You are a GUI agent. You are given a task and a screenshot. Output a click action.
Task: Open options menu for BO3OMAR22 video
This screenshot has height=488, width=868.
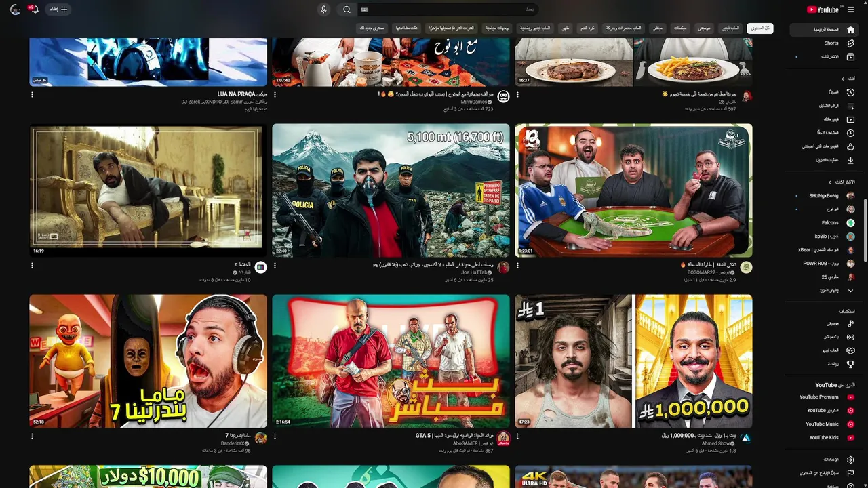pos(517,266)
